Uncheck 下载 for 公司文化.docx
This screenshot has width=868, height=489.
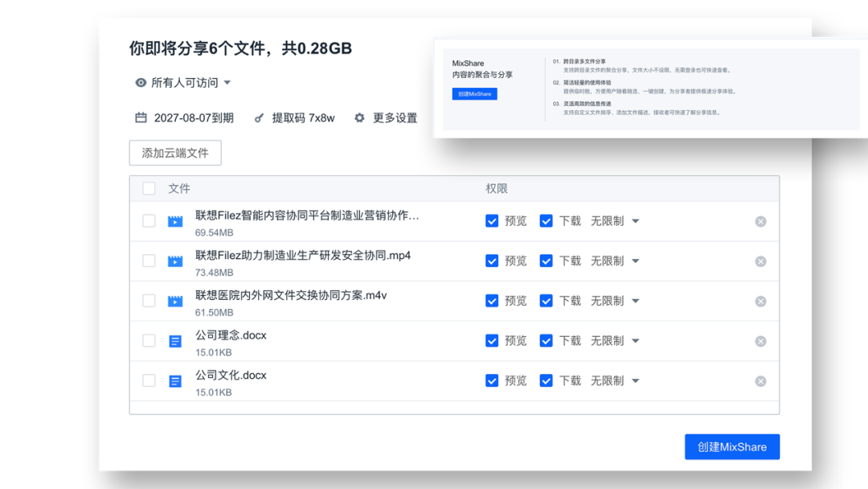[x=546, y=380]
